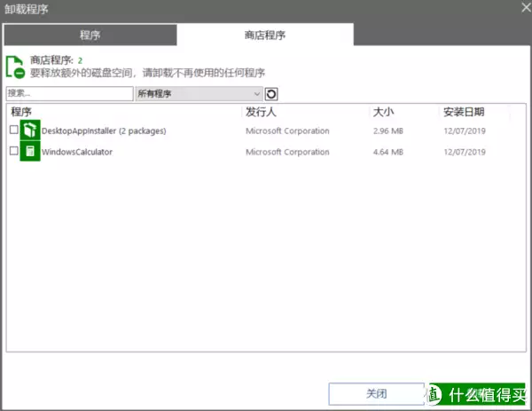Click into the 搜索 search field
This screenshot has width=532, height=411.
click(x=69, y=94)
